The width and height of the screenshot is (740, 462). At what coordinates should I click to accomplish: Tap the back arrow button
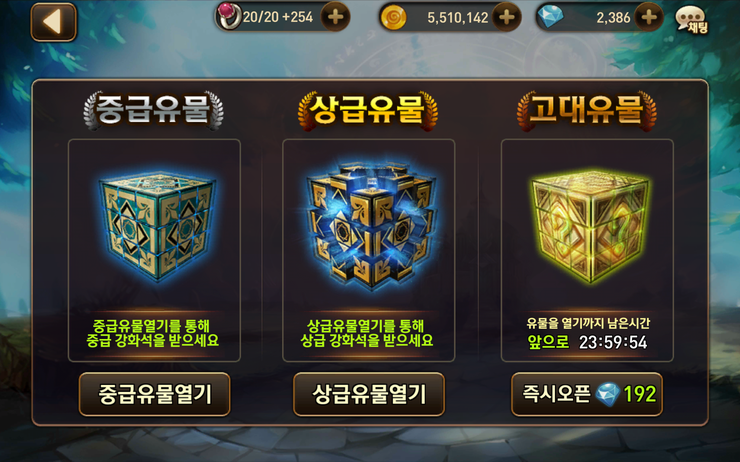pyautogui.click(x=53, y=22)
